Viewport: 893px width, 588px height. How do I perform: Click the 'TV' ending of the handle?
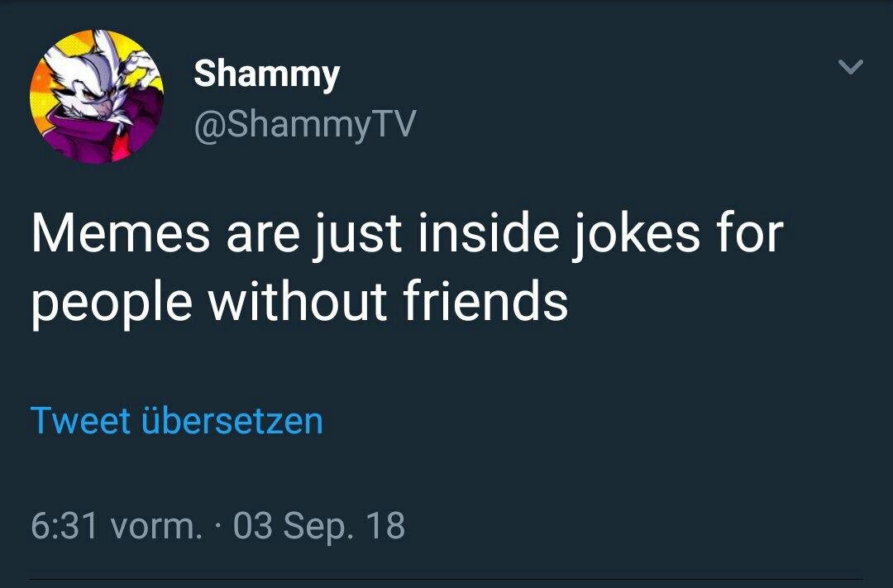tap(396, 125)
